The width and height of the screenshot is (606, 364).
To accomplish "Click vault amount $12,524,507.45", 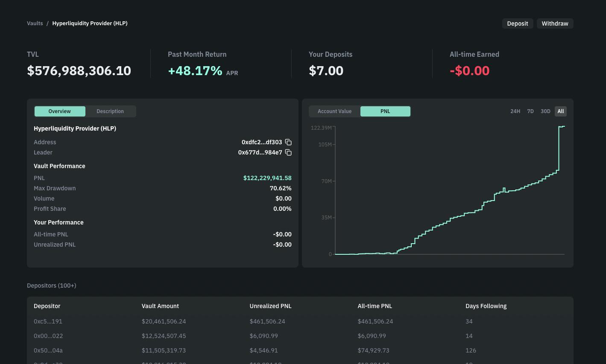I will pyautogui.click(x=164, y=336).
